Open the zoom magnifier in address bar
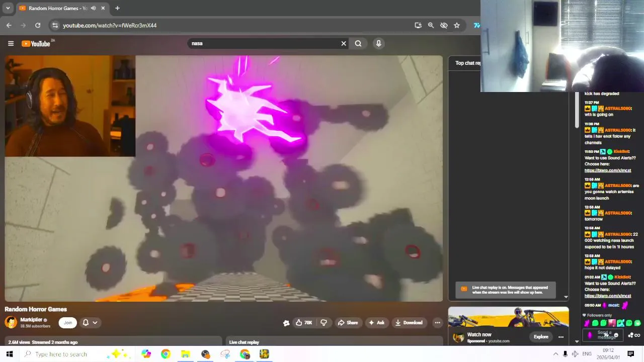The width and height of the screenshot is (644, 362). (x=431, y=25)
